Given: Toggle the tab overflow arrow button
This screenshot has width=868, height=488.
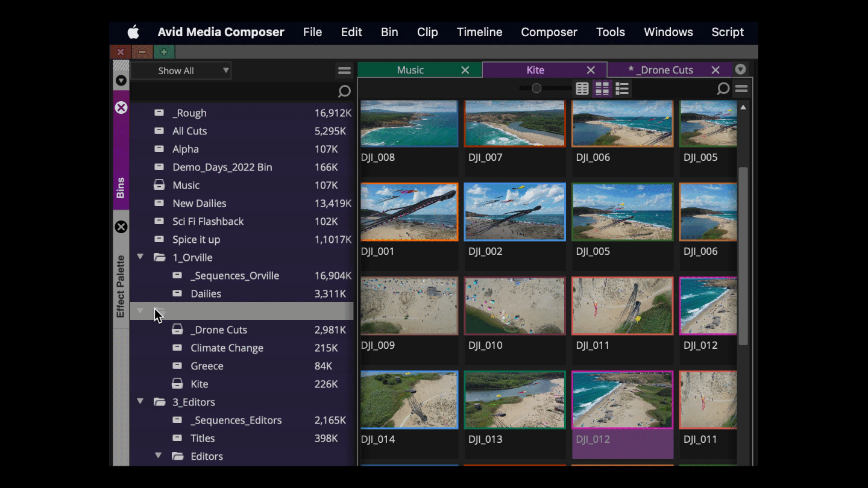Looking at the screenshot, I should [x=740, y=69].
